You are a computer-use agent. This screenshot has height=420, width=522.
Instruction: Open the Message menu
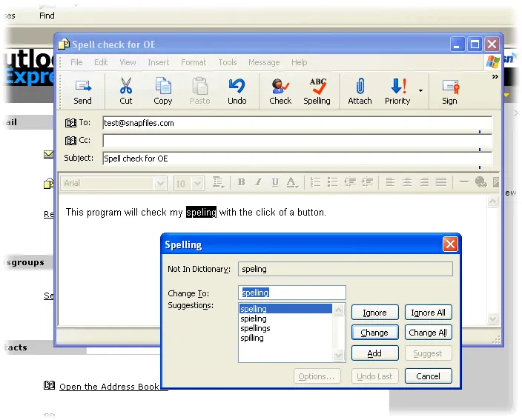[264, 62]
